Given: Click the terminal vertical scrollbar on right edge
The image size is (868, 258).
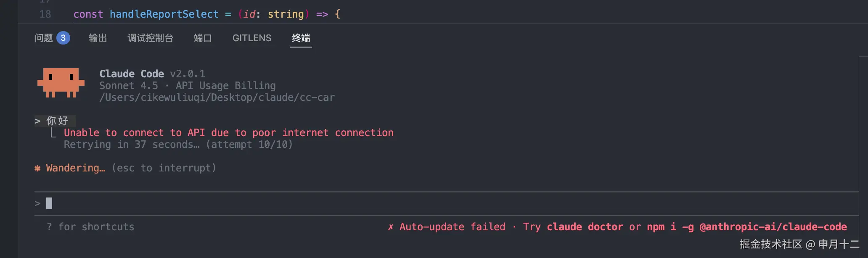Looking at the screenshot, I should click(863, 126).
